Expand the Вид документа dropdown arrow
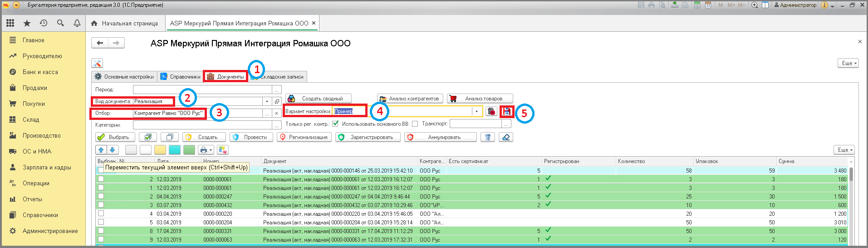This screenshot has height=248, width=868. (267, 101)
